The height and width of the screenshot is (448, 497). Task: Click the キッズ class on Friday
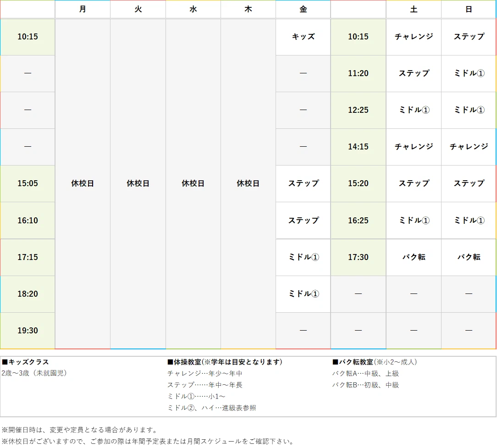(x=303, y=37)
